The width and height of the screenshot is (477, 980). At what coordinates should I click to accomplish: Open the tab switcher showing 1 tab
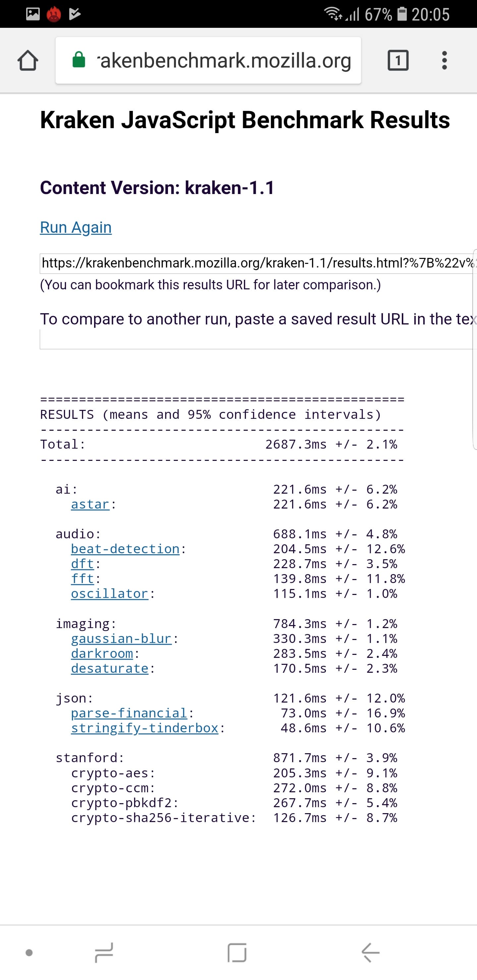point(398,61)
